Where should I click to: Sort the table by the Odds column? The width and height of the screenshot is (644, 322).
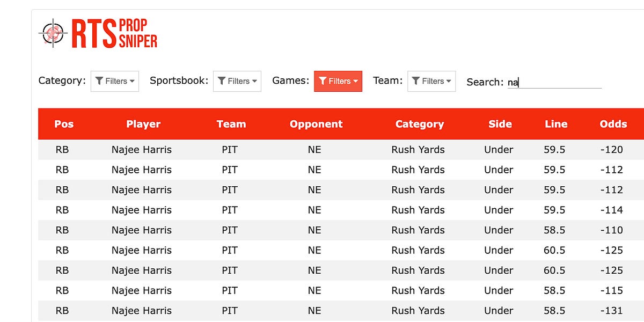(612, 124)
